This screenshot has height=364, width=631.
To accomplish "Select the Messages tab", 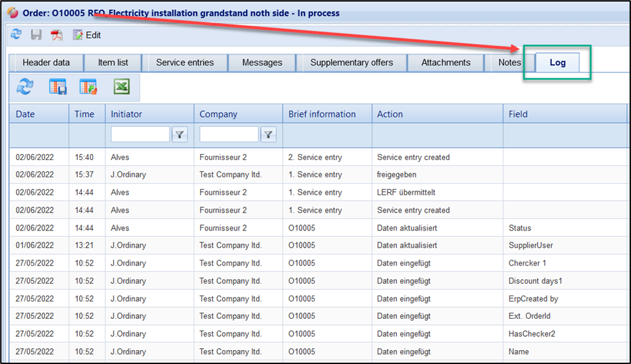I will 262,62.
